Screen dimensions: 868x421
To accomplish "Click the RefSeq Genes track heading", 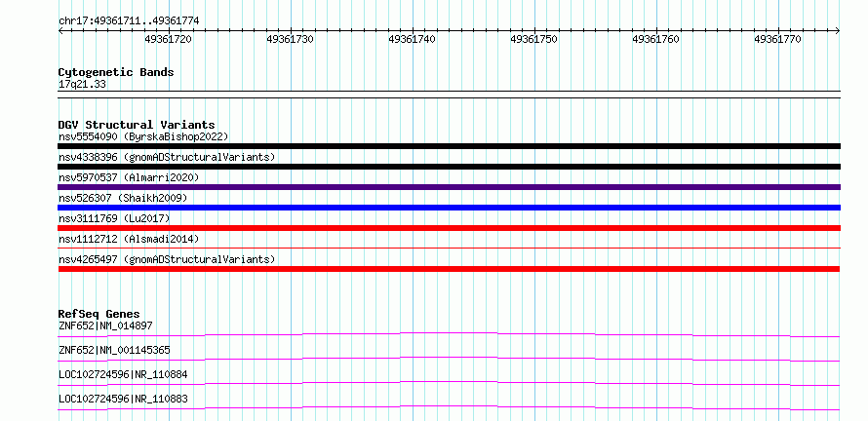I will [99, 314].
